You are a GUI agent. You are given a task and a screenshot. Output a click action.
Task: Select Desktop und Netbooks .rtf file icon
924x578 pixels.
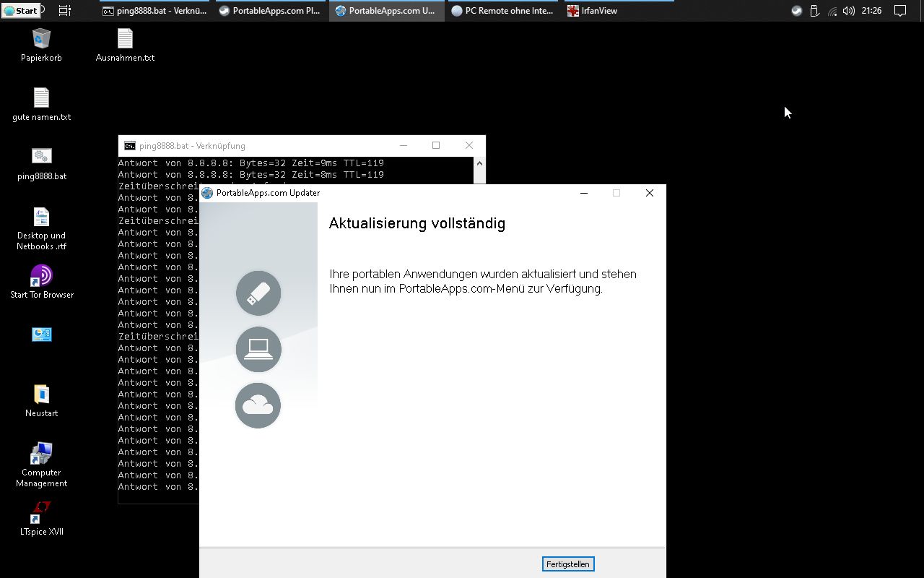(41, 228)
